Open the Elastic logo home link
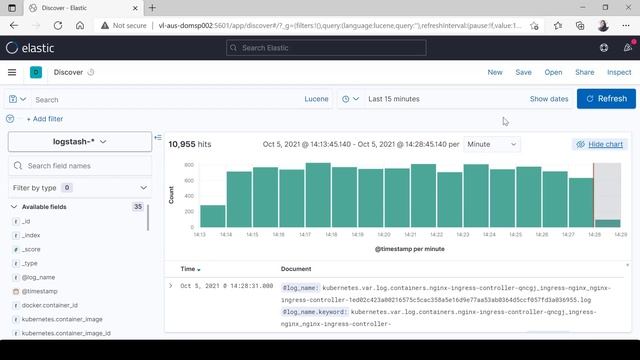This screenshot has width=640, height=360. [30, 48]
